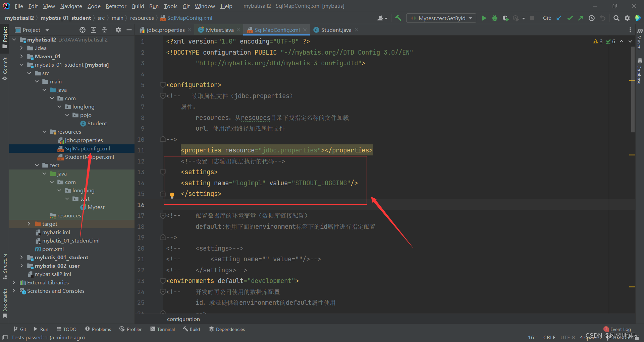Image resolution: width=644 pixels, height=342 pixels.
Task: Open the user account icon dropdown
Action: [382, 18]
